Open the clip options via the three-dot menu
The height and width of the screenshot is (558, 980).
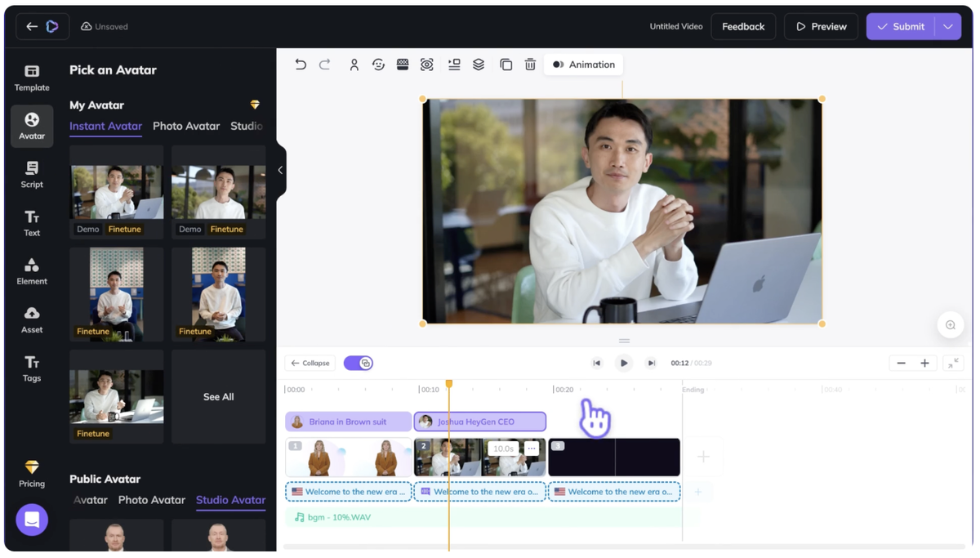tap(531, 448)
